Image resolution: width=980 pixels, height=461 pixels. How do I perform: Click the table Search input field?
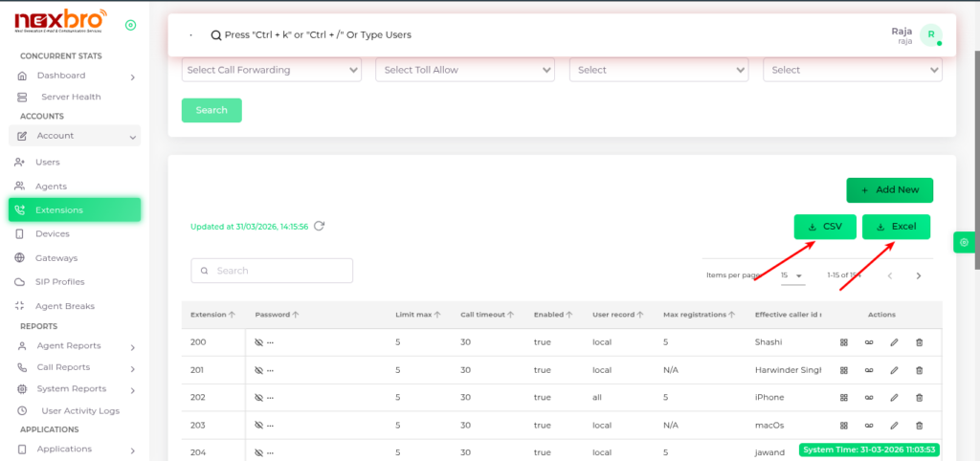coord(272,271)
